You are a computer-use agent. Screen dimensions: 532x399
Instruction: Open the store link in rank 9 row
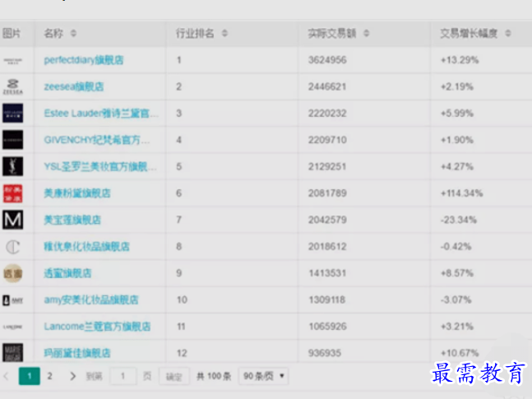[x=67, y=273]
